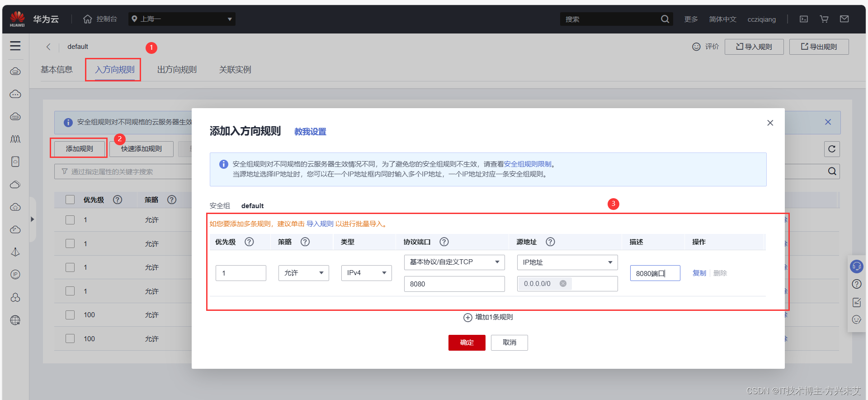This screenshot has height=400, width=868.
Task: Open the hamburger service menu
Action: [15, 46]
